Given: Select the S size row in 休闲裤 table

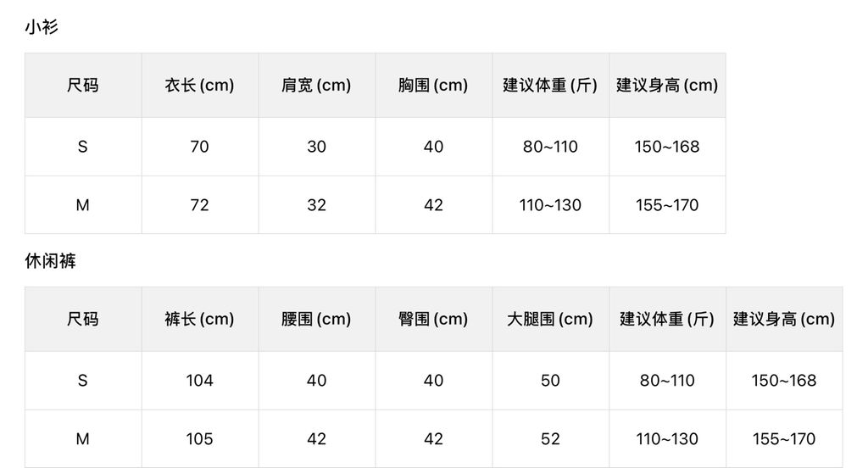Looking at the screenshot, I should 82,381.
